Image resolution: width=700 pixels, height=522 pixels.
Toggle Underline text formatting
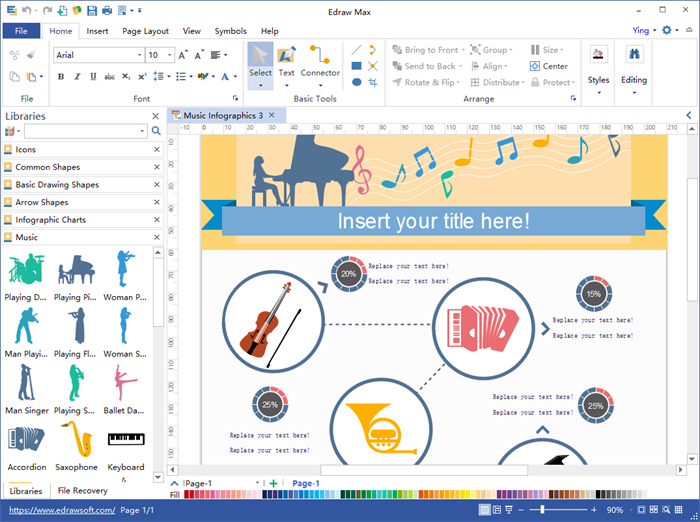(x=91, y=76)
